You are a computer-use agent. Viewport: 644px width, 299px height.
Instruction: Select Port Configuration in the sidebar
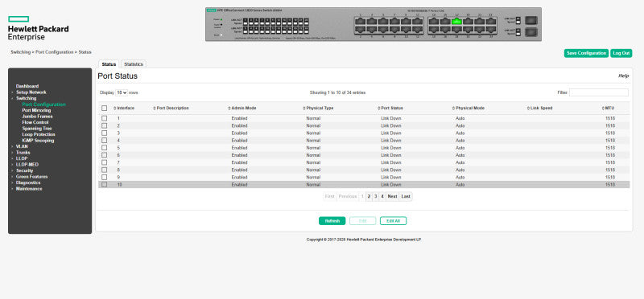[44, 104]
